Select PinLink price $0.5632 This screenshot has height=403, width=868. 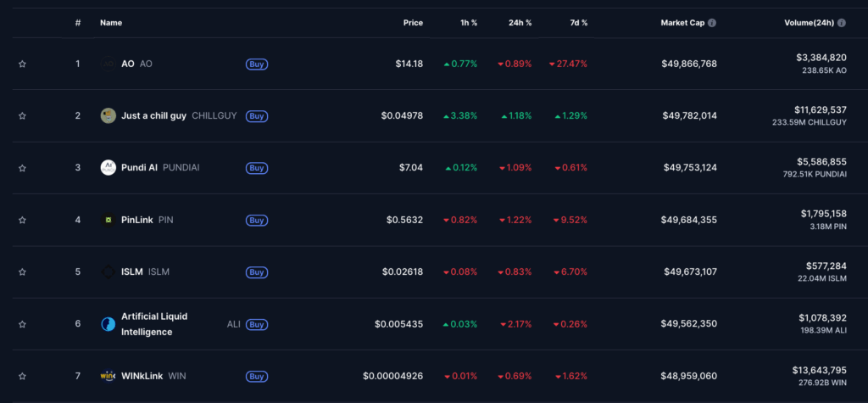404,220
